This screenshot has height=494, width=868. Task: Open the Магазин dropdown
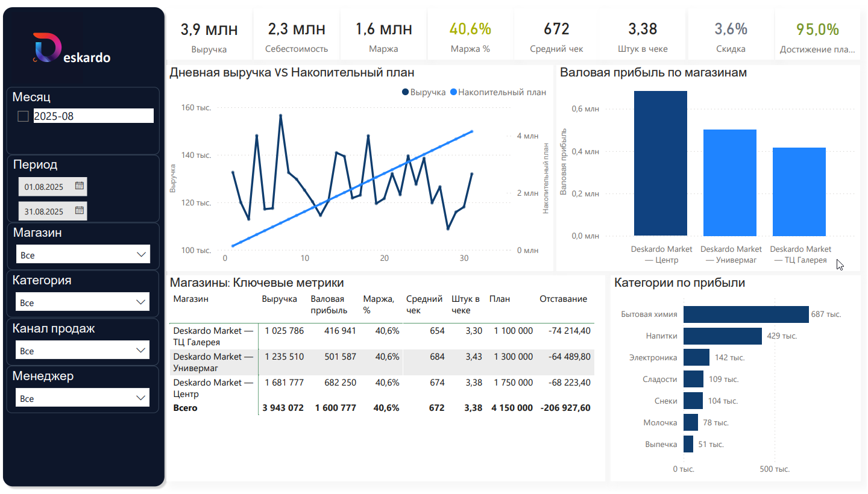(x=83, y=254)
